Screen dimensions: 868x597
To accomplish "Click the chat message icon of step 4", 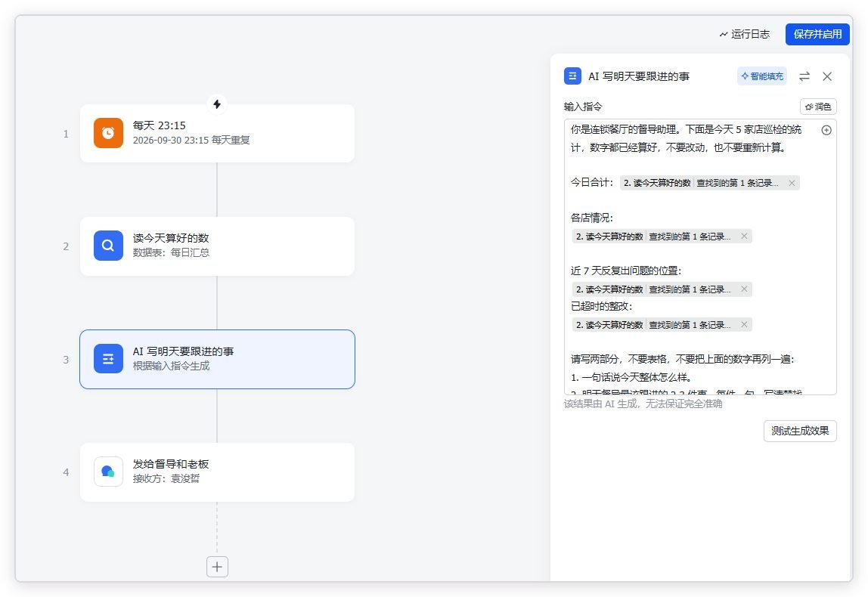I will pos(108,472).
